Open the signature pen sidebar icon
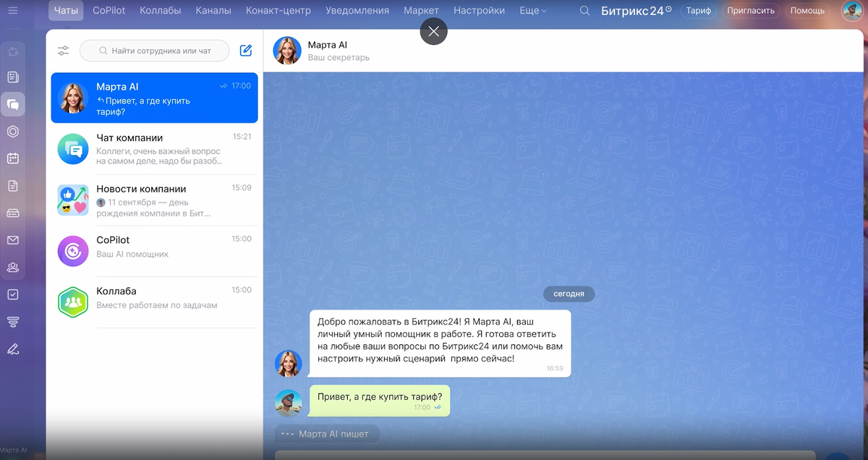 click(x=13, y=349)
